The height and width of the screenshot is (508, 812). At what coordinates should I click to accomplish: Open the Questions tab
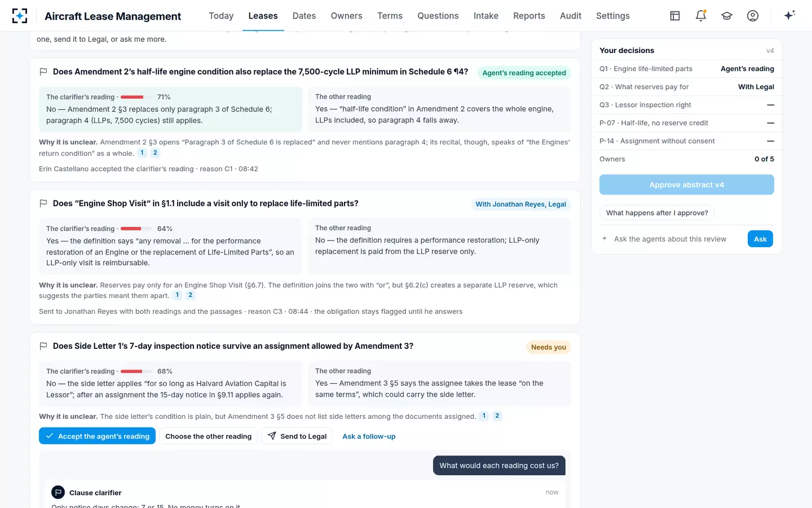[438, 16]
